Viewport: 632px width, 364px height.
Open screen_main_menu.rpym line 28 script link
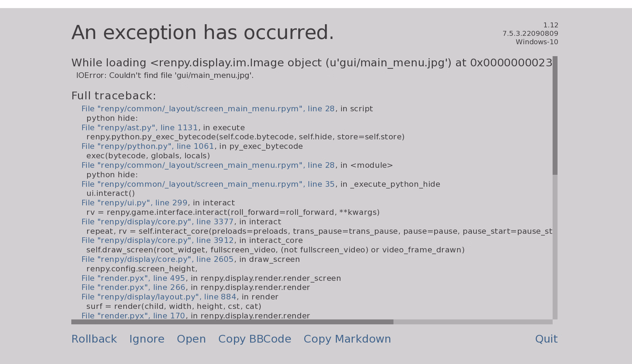pos(208,109)
